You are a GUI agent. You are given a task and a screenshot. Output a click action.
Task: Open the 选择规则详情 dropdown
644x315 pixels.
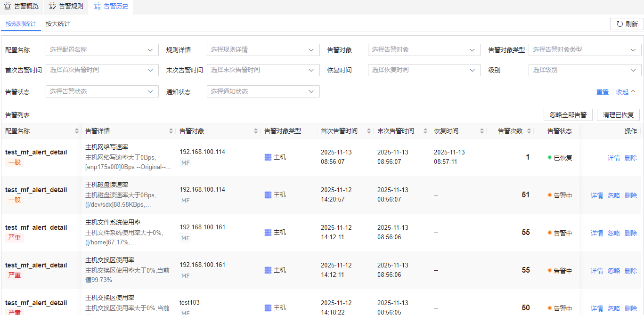(263, 49)
